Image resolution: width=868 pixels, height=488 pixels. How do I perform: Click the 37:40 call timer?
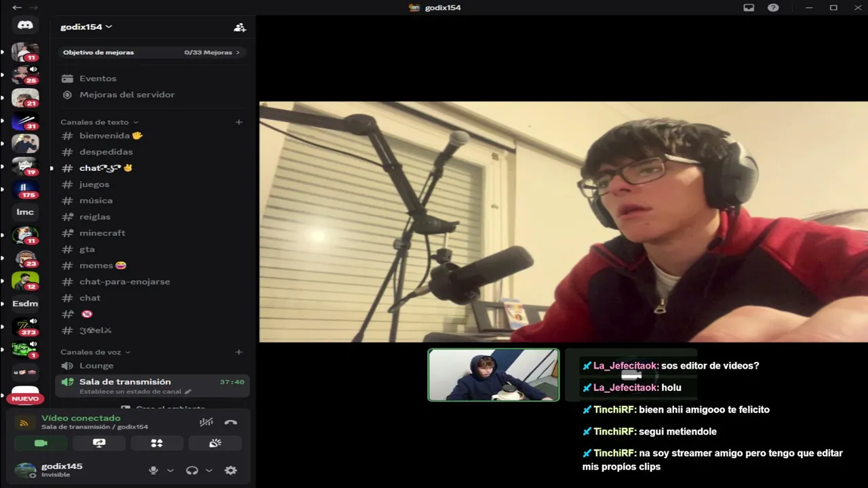[232, 382]
